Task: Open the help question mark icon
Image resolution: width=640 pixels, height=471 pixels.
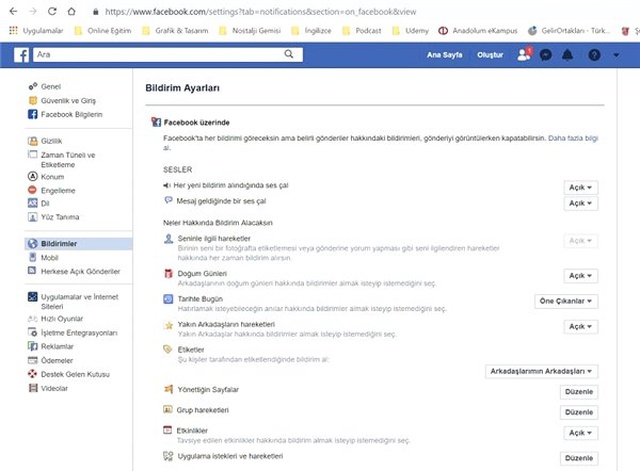Action: 594,55
